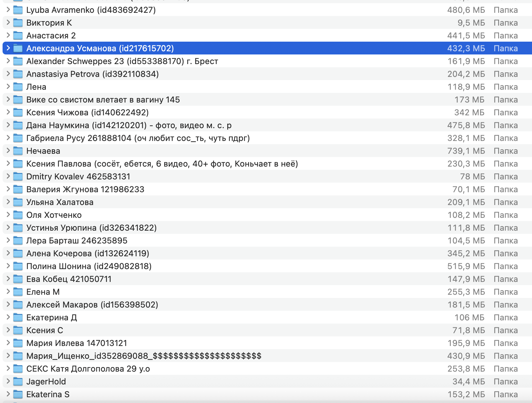
Task: Click the Dmitry Kovalev folder icon
Action: (18, 177)
